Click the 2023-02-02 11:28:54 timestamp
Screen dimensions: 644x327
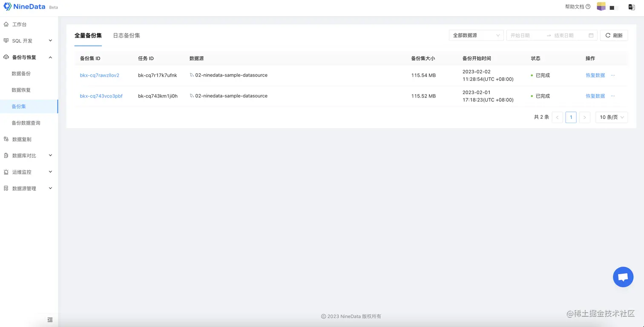(x=488, y=75)
